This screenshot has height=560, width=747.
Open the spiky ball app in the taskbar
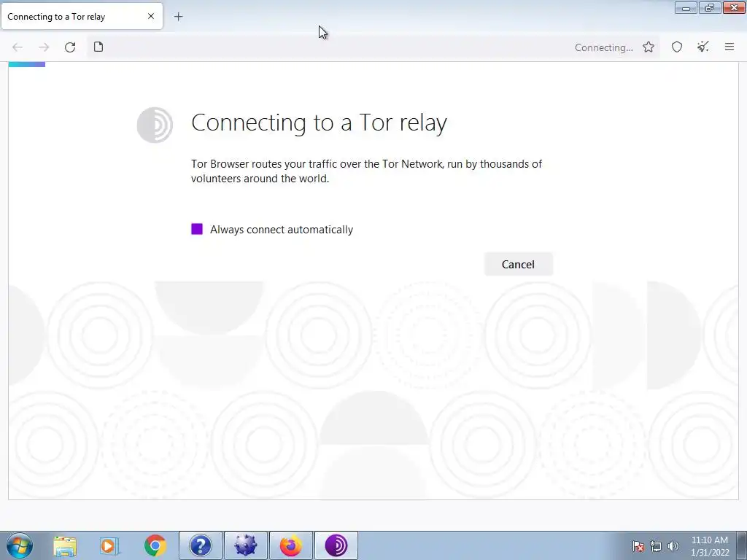[x=245, y=546]
